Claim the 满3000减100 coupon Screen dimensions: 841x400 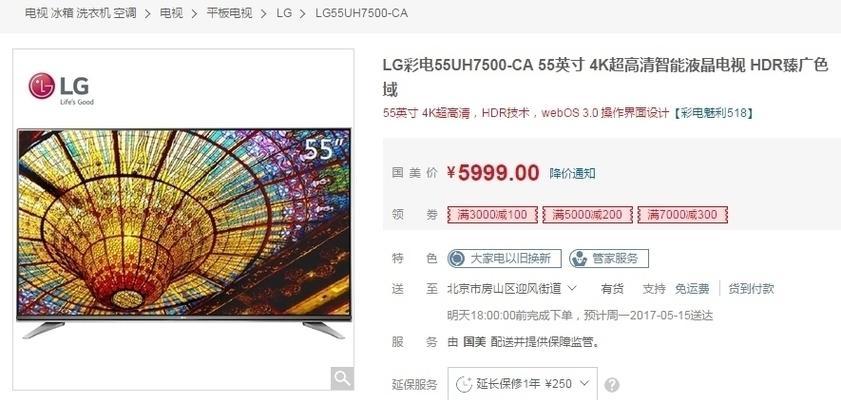click(492, 215)
